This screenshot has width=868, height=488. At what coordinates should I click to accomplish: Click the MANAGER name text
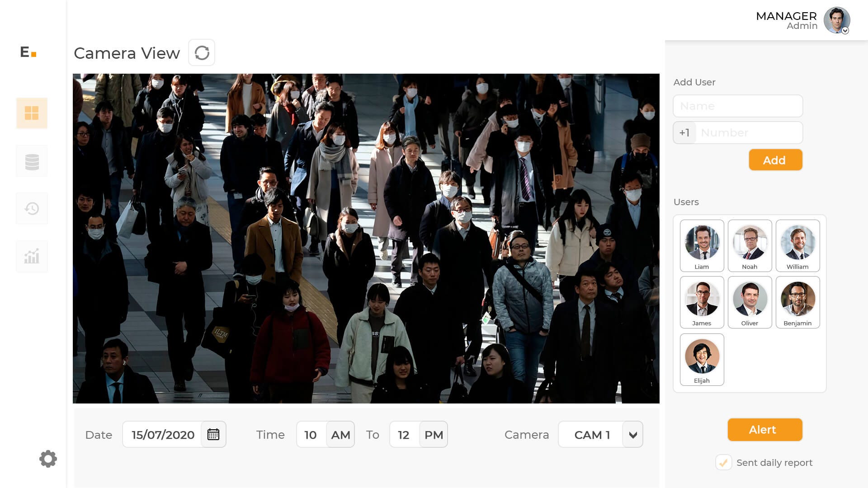coord(786,16)
